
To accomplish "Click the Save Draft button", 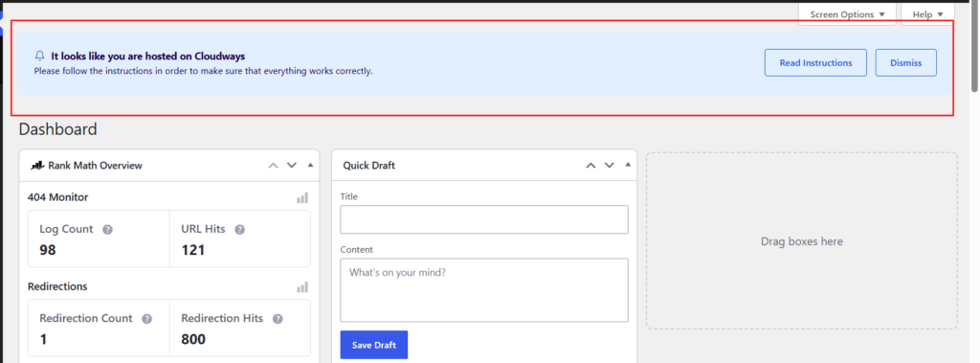I will 374,345.
